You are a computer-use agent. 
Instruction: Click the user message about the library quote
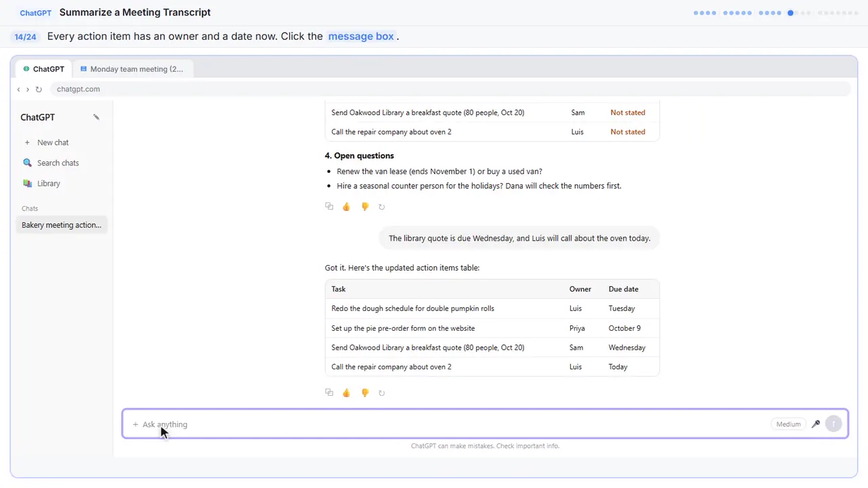click(x=519, y=239)
